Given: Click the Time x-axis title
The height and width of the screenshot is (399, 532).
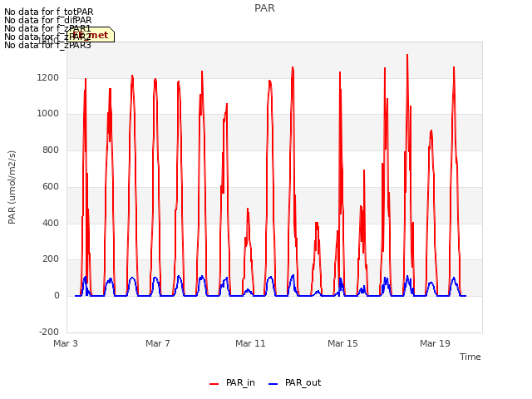Looking at the screenshot, I should coord(470,357).
